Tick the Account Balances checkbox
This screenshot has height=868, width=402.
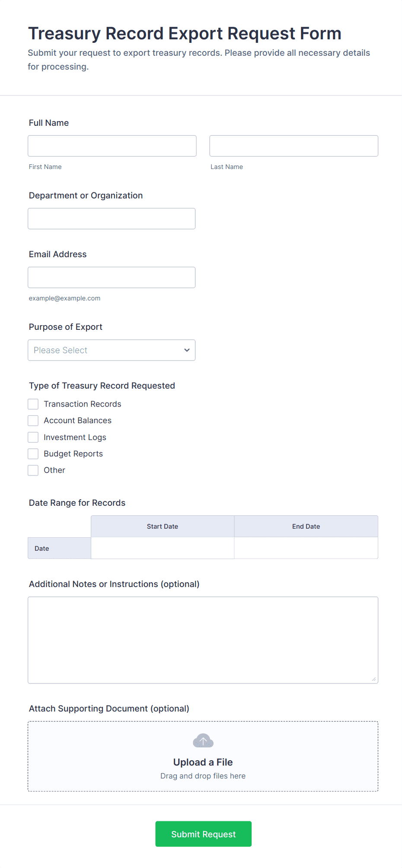pyautogui.click(x=33, y=421)
